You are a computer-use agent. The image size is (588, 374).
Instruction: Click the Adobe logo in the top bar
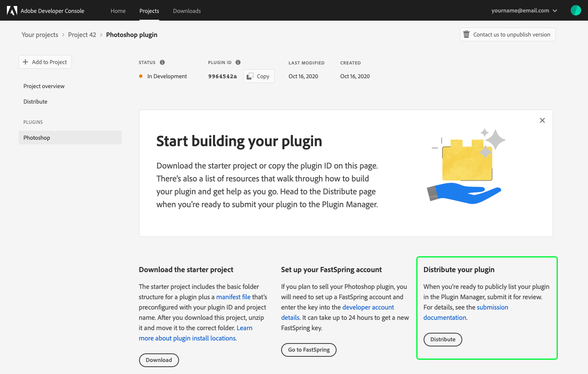pyautogui.click(x=11, y=10)
